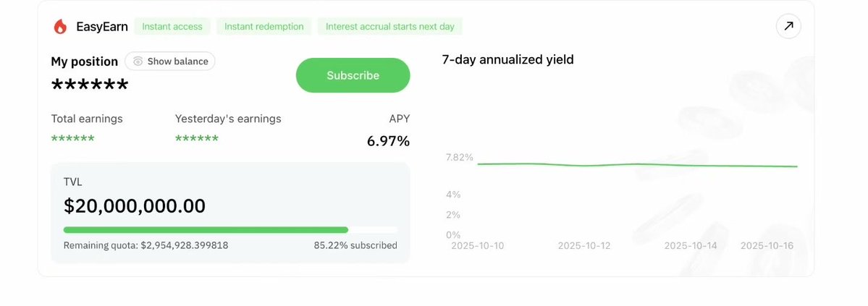868x306 pixels.
Task: Click the 6.97% APY value
Action: (388, 141)
